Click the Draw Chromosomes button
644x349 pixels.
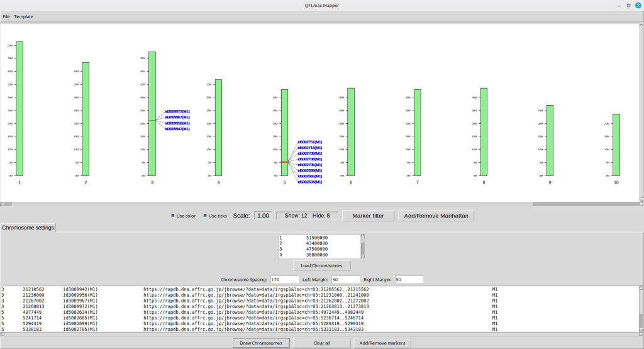tap(262, 343)
